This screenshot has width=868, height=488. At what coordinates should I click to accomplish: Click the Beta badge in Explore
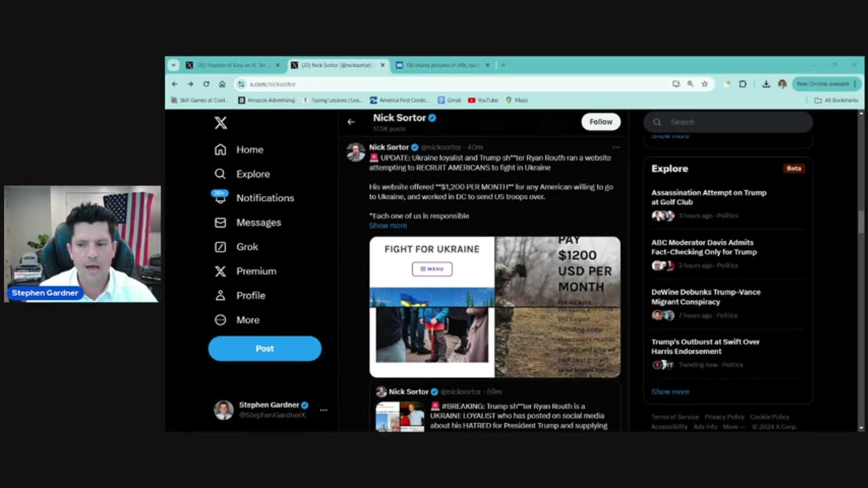793,168
